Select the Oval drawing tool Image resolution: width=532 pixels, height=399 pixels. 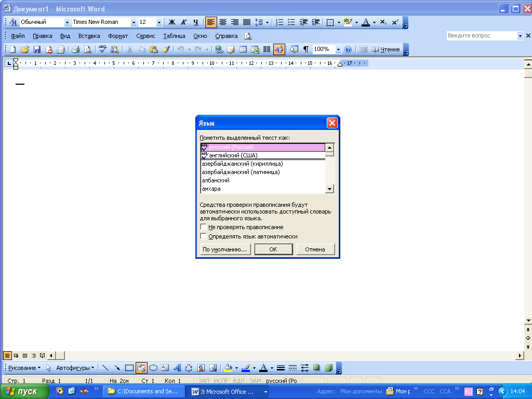pos(153,368)
